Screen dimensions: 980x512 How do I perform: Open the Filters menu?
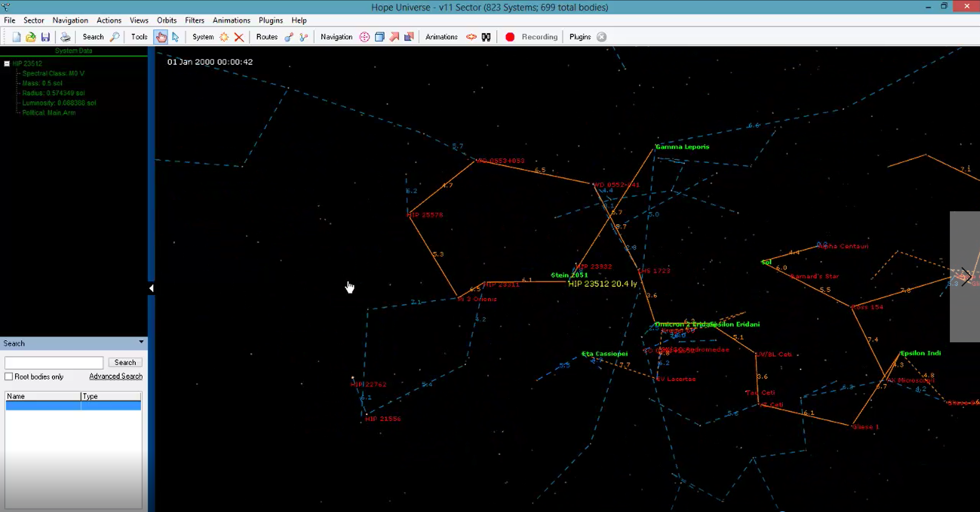pos(195,20)
